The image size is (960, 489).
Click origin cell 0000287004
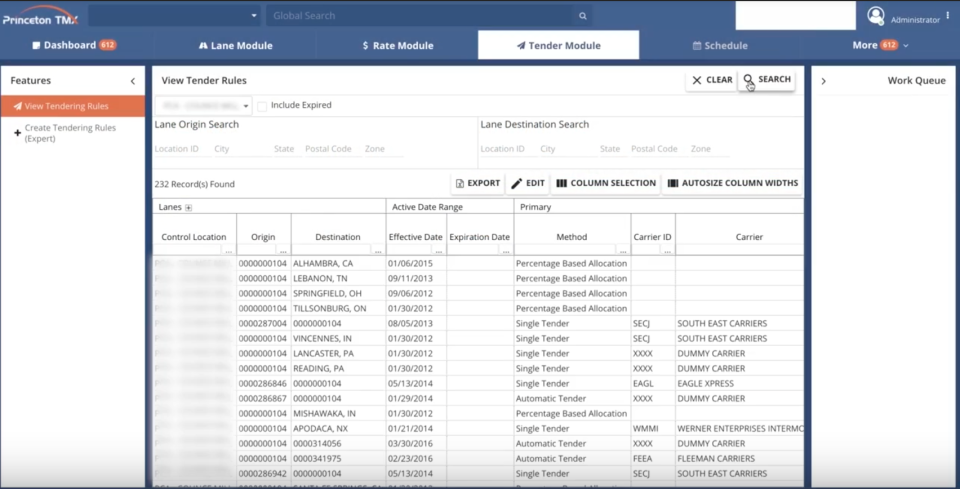[x=264, y=324]
